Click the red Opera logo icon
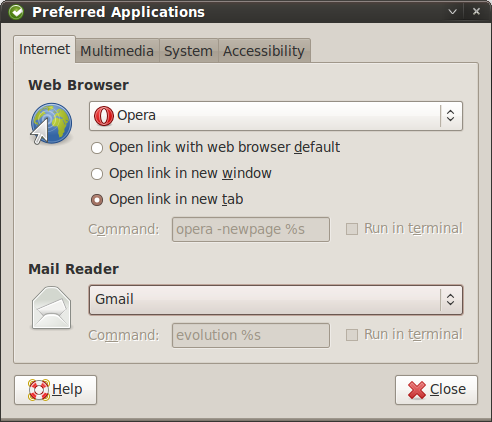Viewport: 492px width, 422px height. click(x=104, y=116)
